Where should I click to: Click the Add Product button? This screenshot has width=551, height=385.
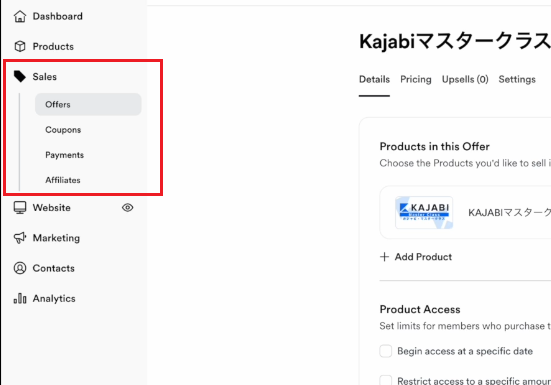point(416,257)
